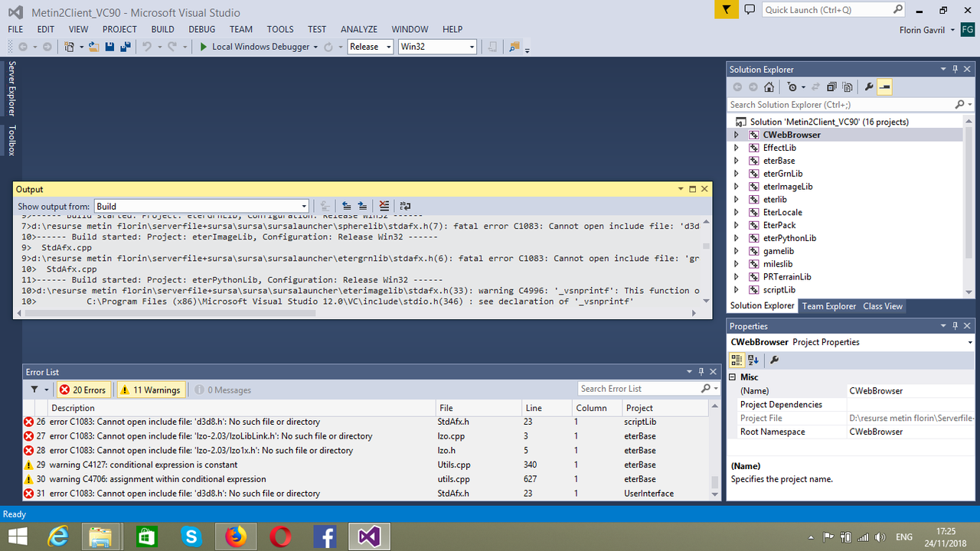Open Properties wrench in Solution Explorer toolbar

[x=869, y=87]
